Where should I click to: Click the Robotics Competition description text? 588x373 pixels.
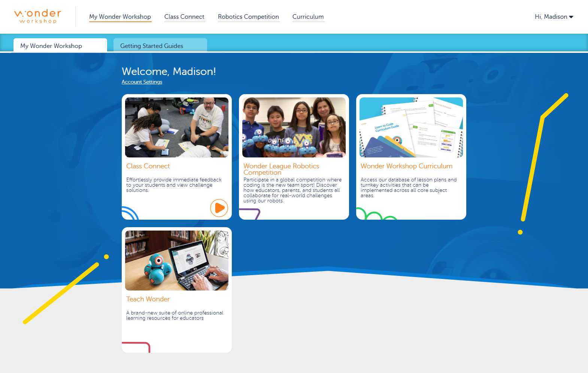[293, 190]
